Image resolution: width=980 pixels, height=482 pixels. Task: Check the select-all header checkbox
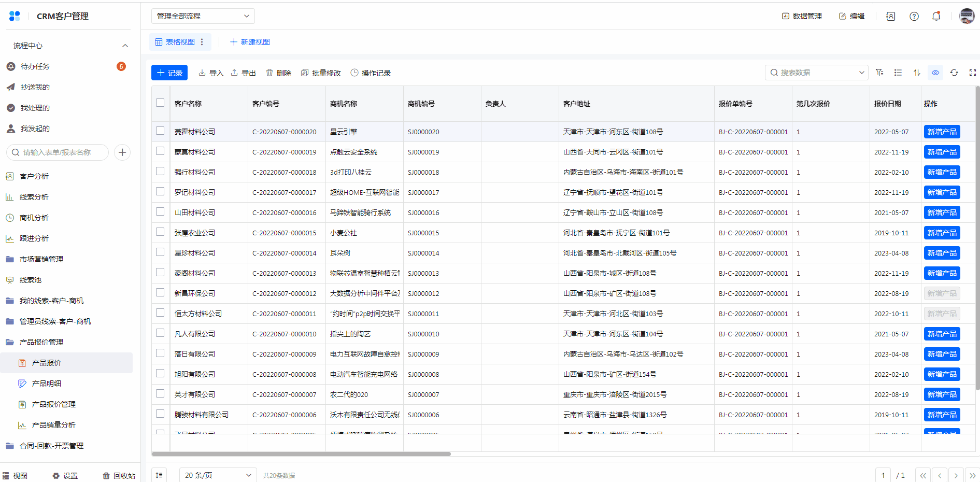pos(160,103)
